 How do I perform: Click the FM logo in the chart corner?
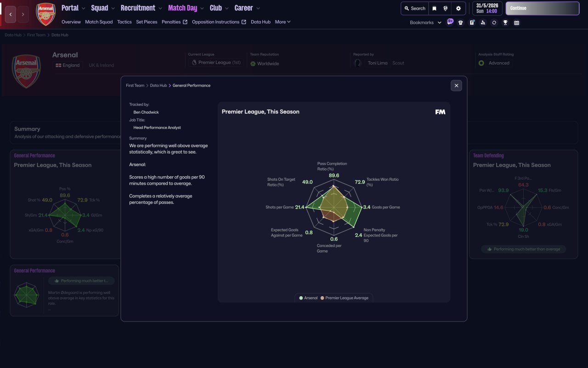(x=440, y=112)
